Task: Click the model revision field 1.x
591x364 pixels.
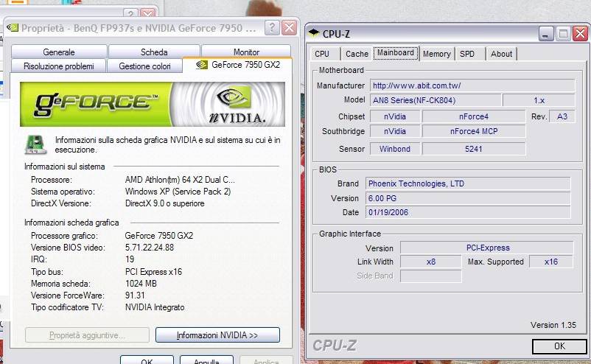Action: [x=539, y=100]
